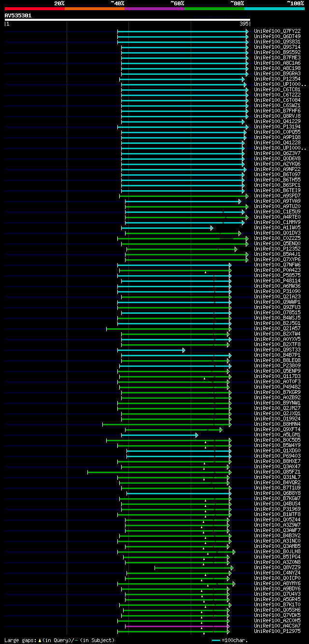Click the UniRef100_Q7XYP6 label
Screen dimensions: 309x644
(x=277, y=259)
